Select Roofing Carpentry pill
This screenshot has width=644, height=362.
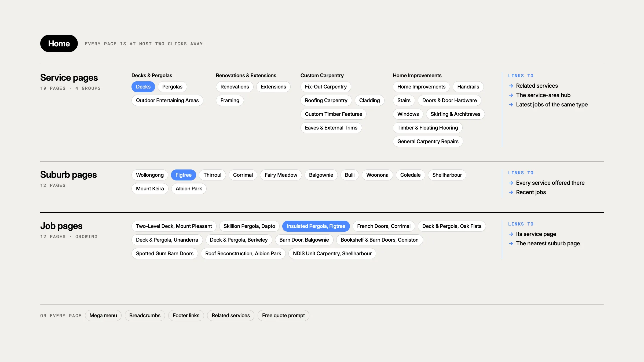(x=326, y=100)
